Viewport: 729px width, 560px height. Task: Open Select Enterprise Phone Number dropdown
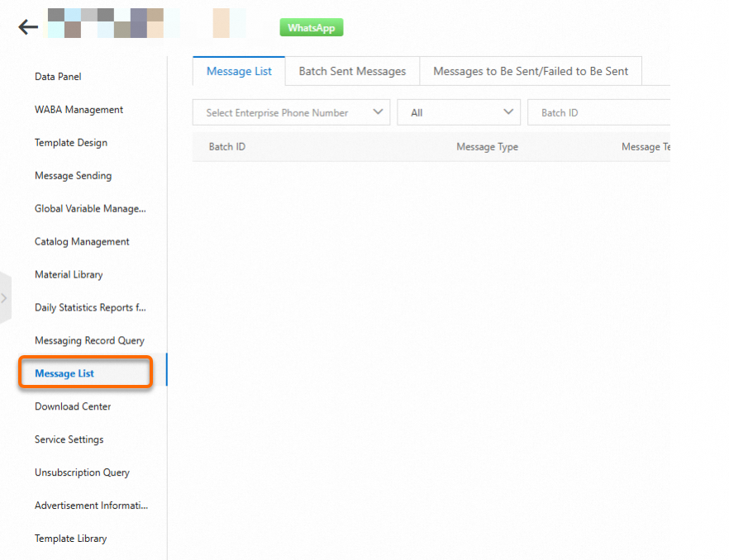click(x=292, y=112)
